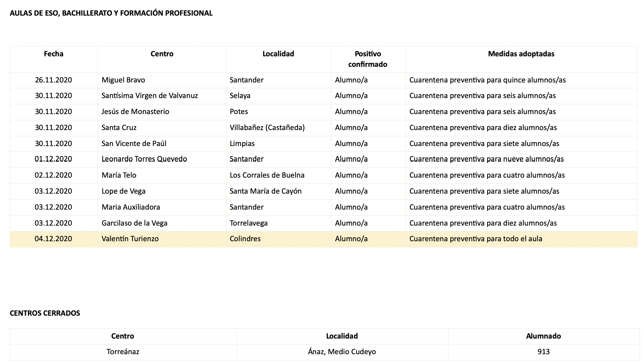Click the 'Ánaz, Medio Cudeyo' cell

click(x=342, y=352)
